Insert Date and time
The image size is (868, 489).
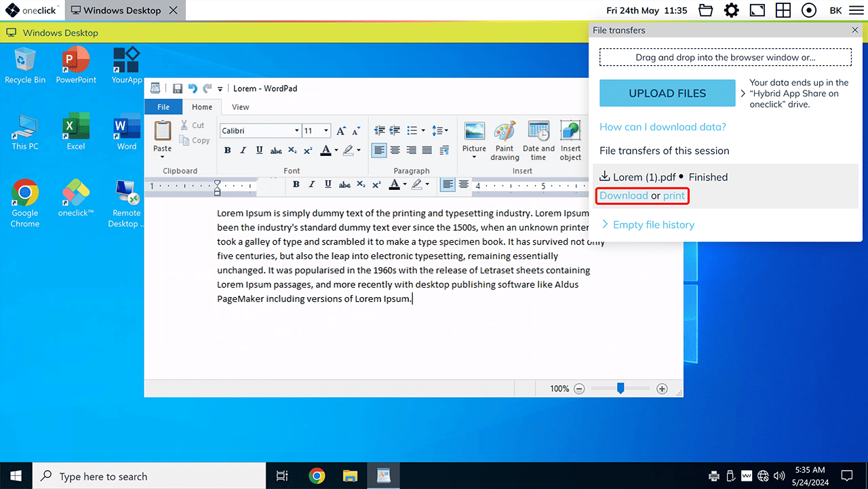(x=538, y=141)
